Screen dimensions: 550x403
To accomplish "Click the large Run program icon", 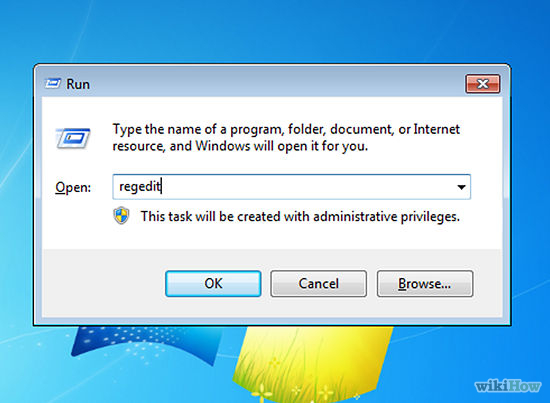I will [x=73, y=138].
